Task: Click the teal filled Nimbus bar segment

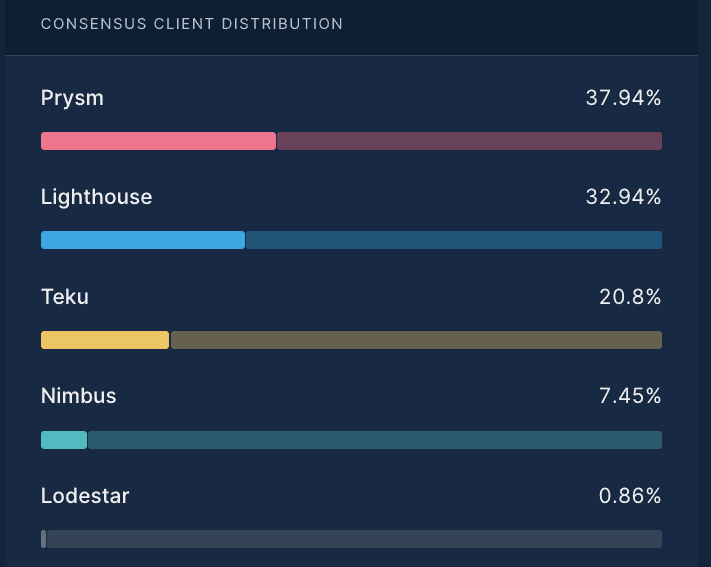Action: click(64, 440)
